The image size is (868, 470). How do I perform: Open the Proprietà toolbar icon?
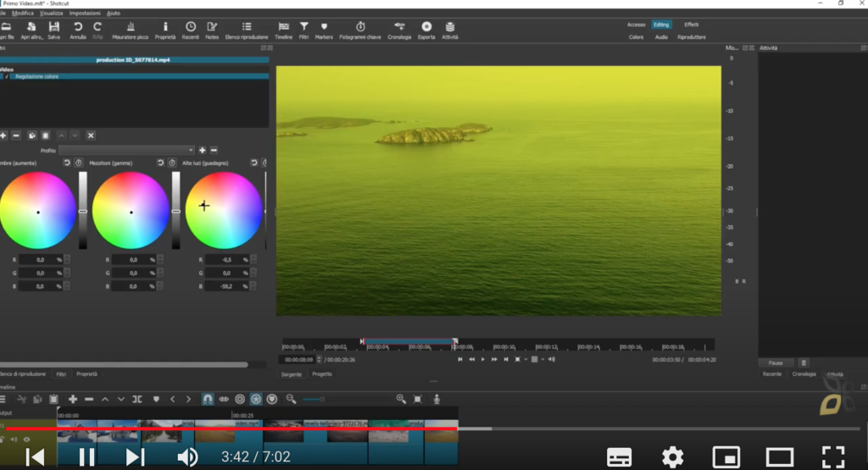[165, 30]
